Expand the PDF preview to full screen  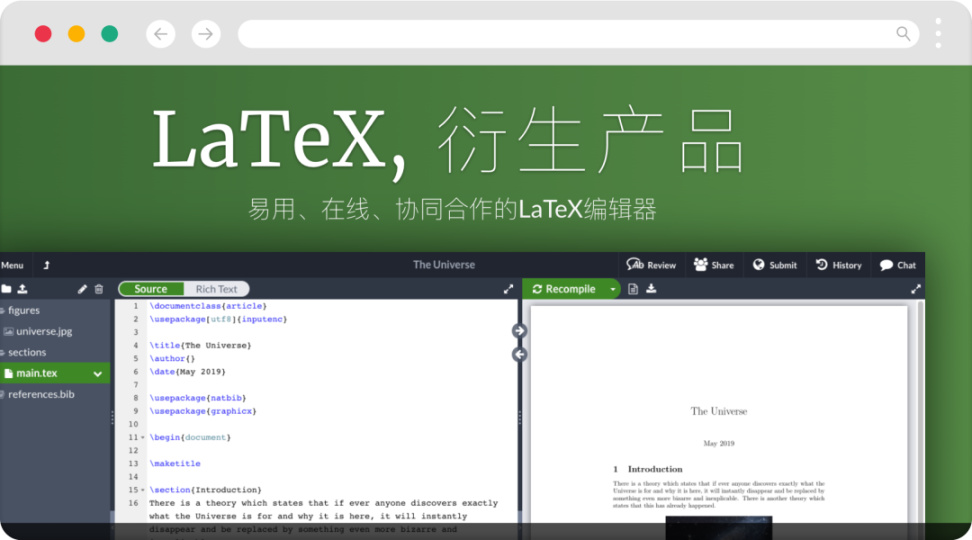point(916,289)
